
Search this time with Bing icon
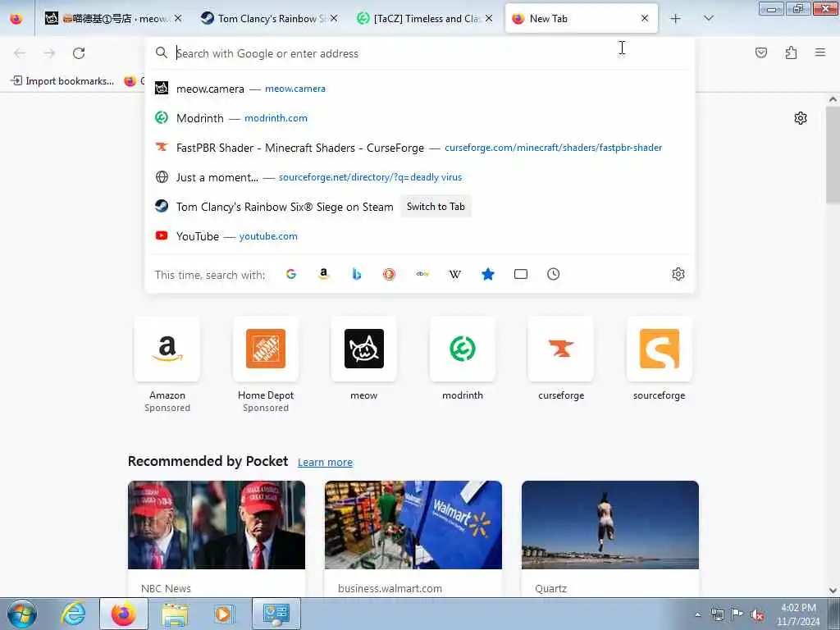(x=357, y=274)
